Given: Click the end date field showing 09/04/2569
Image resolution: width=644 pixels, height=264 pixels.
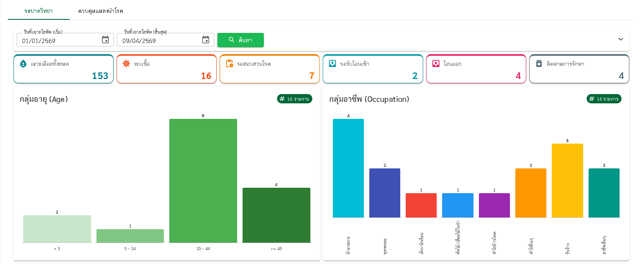Looking at the screenshot, I should point(159,41).
